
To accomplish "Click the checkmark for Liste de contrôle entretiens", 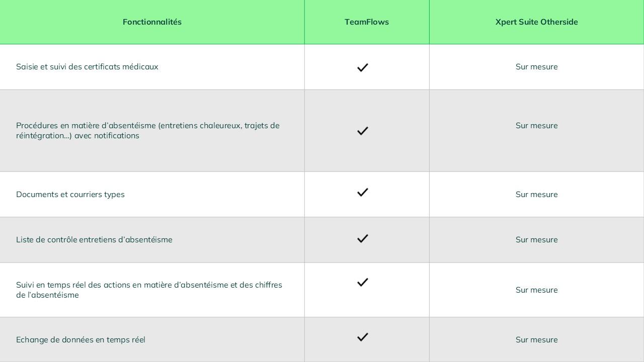I will (362, 238).
